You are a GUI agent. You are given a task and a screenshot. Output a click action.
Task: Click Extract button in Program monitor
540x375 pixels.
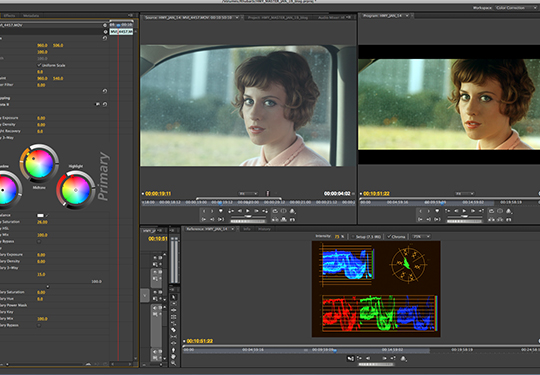click(500, 219)
